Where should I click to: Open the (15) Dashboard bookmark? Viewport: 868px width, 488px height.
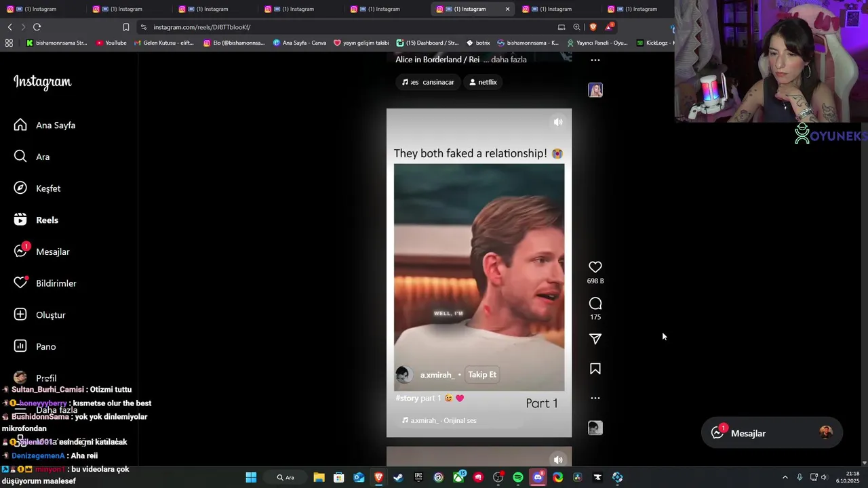tap(427, 43)
